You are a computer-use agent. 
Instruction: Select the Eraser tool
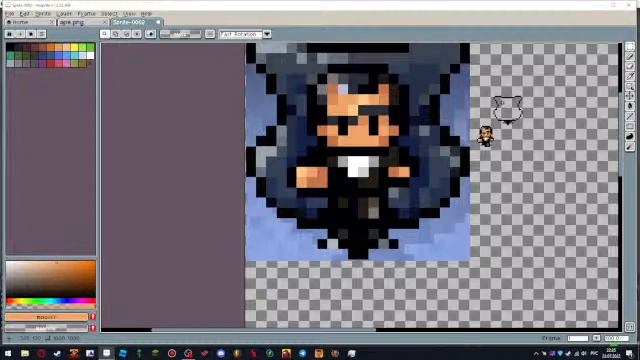[x=630, y=66]
